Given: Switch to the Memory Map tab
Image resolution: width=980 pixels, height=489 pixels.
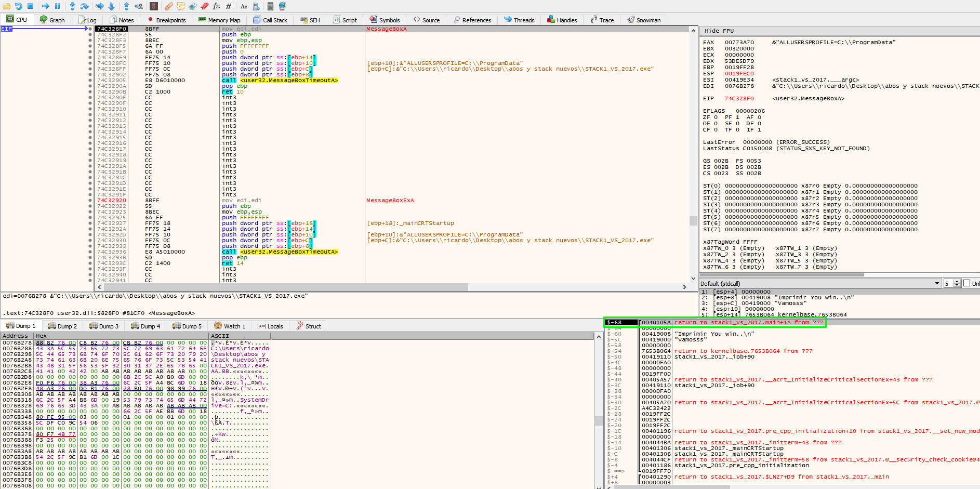Looking at the screenshot, I should (x=219, y=20).
